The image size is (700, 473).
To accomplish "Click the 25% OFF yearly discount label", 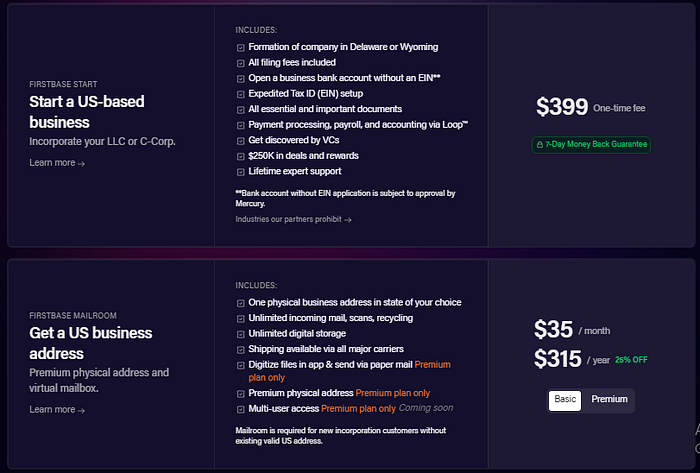I will (631, 360).
